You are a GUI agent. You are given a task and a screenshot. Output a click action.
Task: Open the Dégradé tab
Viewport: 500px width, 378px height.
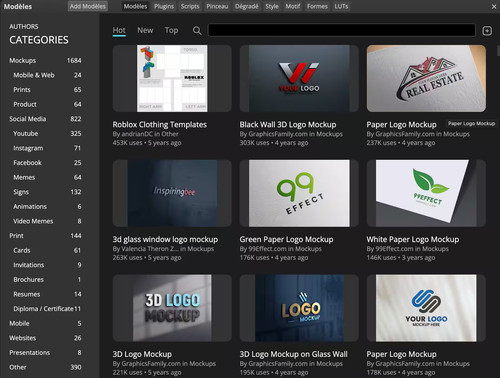246,6
